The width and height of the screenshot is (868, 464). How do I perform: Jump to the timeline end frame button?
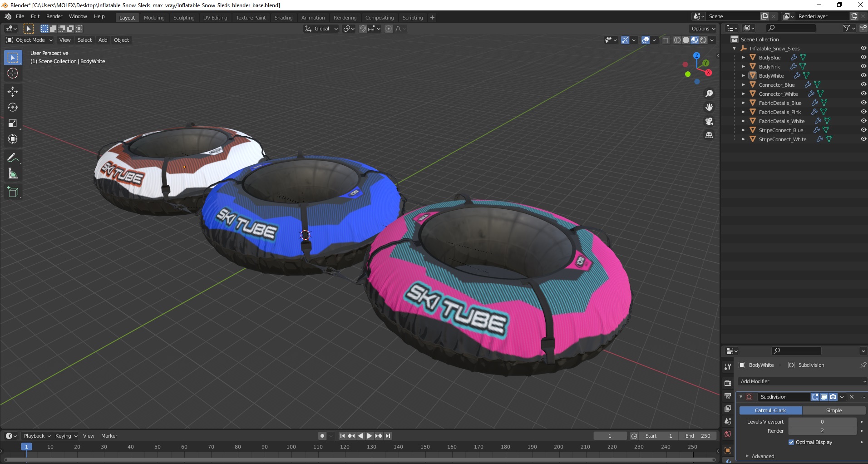tap(388, 436)
